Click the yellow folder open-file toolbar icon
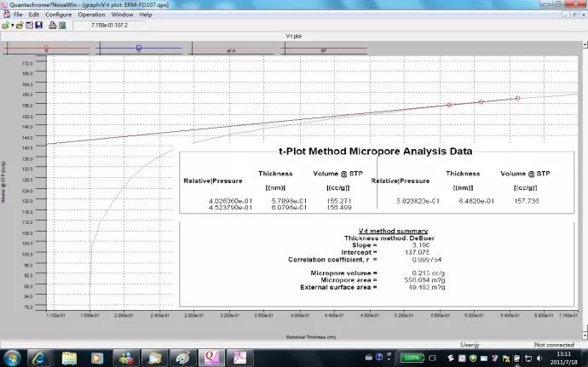This screenshot has height=367, width=588. click(20, 26)
